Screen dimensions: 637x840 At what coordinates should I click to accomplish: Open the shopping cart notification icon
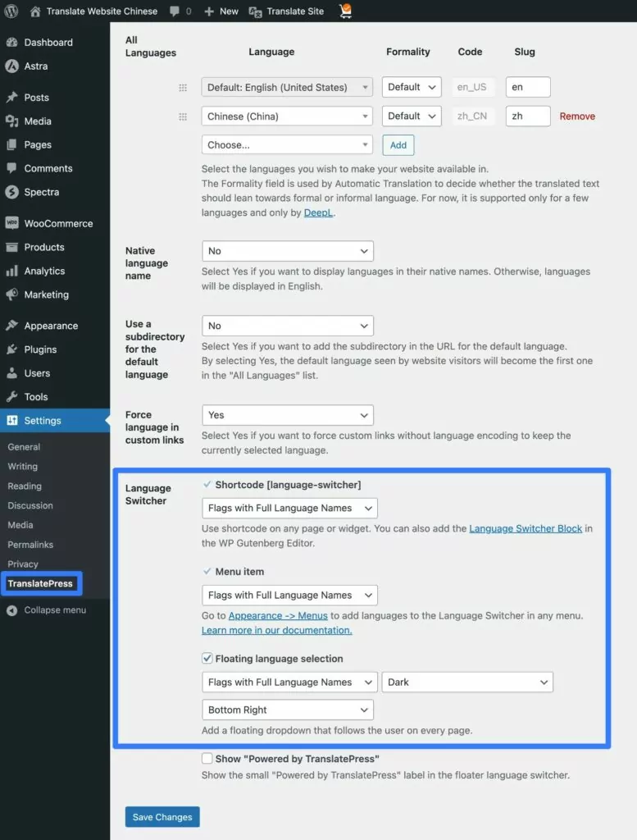pos(346,11)
